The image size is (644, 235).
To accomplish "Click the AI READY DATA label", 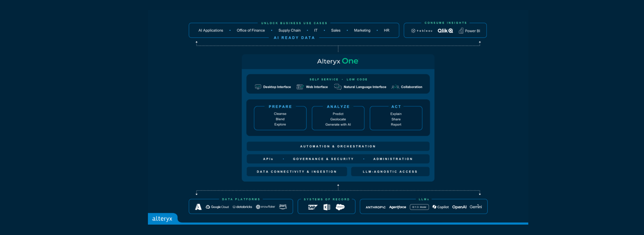I will click(294, 38).
